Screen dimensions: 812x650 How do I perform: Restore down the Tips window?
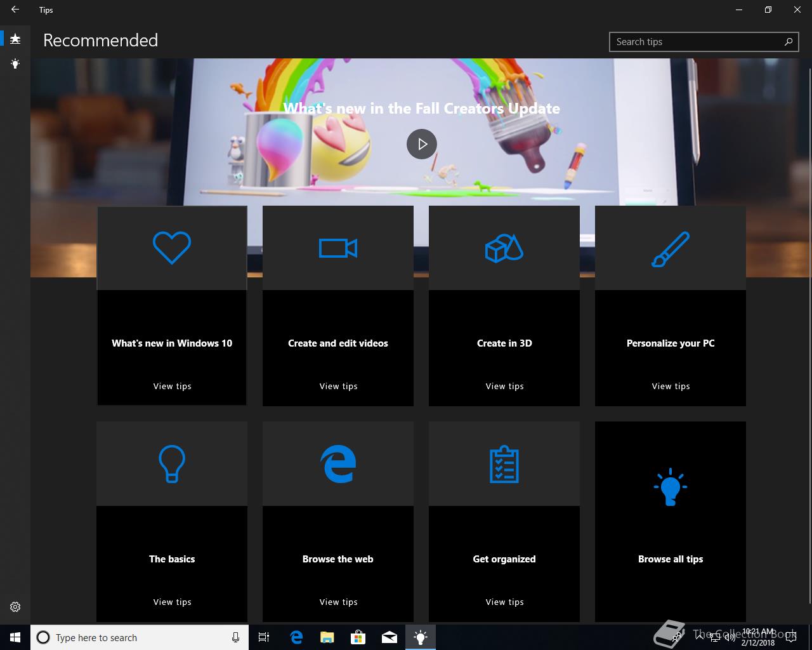point(768,10)
